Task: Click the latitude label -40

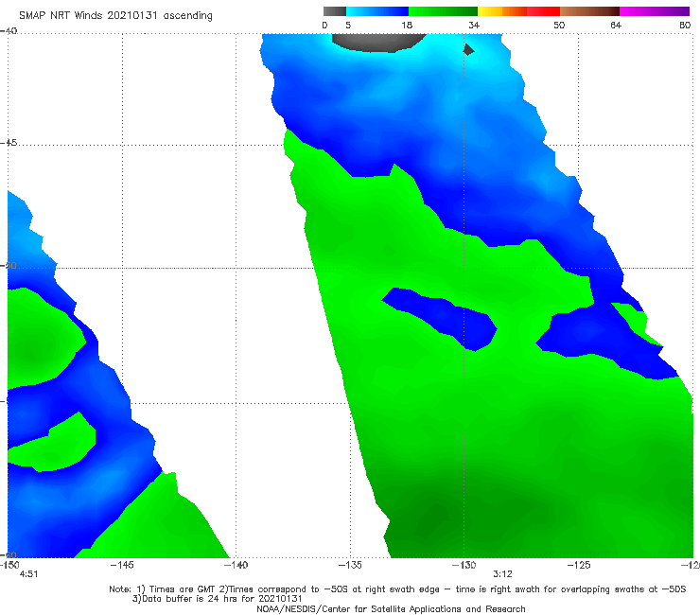Action: pos(9,31)
